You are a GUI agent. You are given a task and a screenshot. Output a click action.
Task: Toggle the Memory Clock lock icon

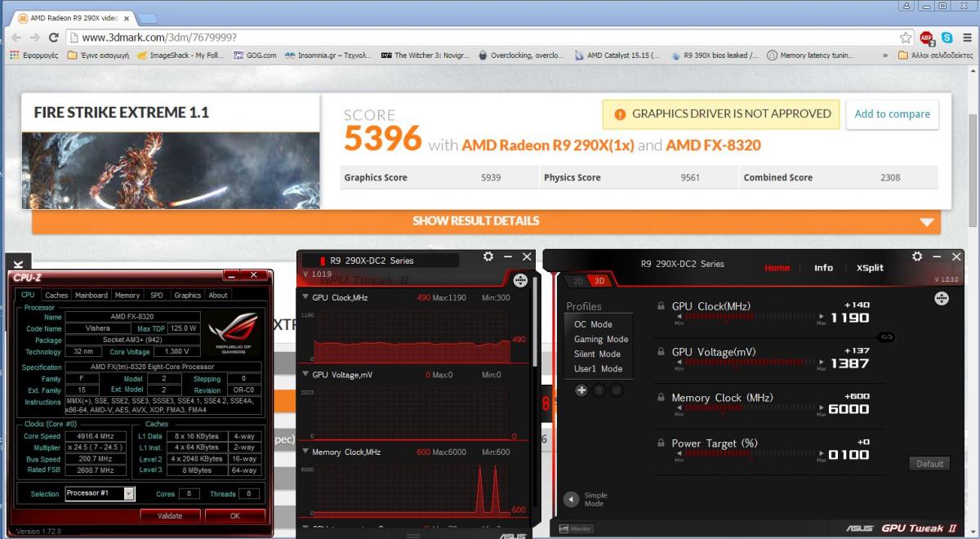(660, 398)
